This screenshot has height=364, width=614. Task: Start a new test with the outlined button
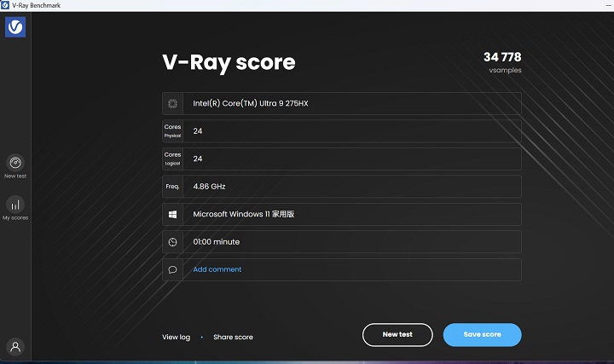(x=397, y=335)
